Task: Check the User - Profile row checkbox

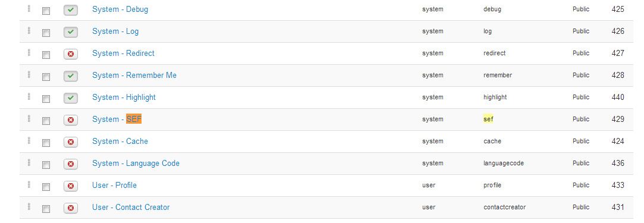Action: point(46,187)
